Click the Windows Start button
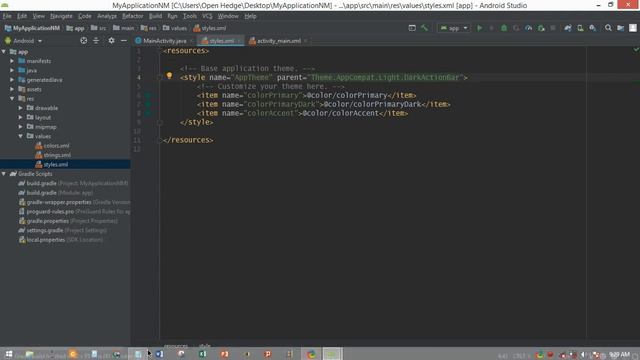640x360 pixels. tap(9, 354)
